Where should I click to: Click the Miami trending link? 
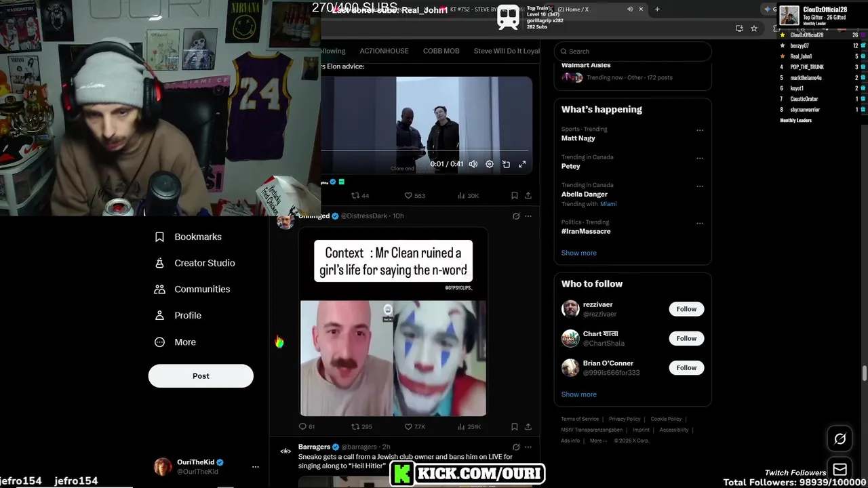point(608,204)
